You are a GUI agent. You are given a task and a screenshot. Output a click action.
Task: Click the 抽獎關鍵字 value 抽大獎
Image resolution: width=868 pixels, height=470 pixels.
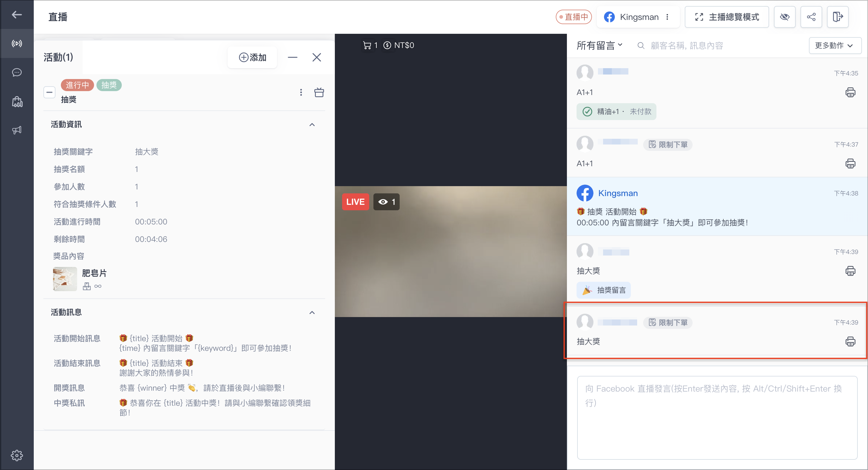pyautogui.click(x=146, y=152)
